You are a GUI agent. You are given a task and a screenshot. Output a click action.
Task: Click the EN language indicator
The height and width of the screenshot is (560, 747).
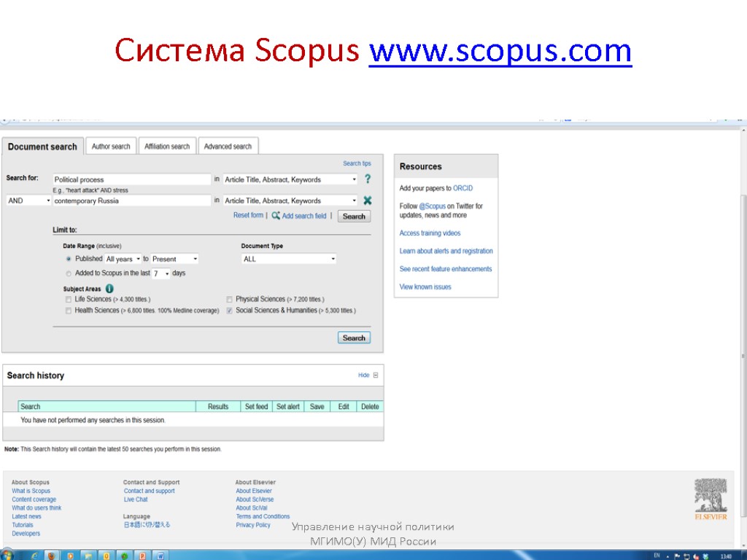pyautogui.click(x=657, y=556)
